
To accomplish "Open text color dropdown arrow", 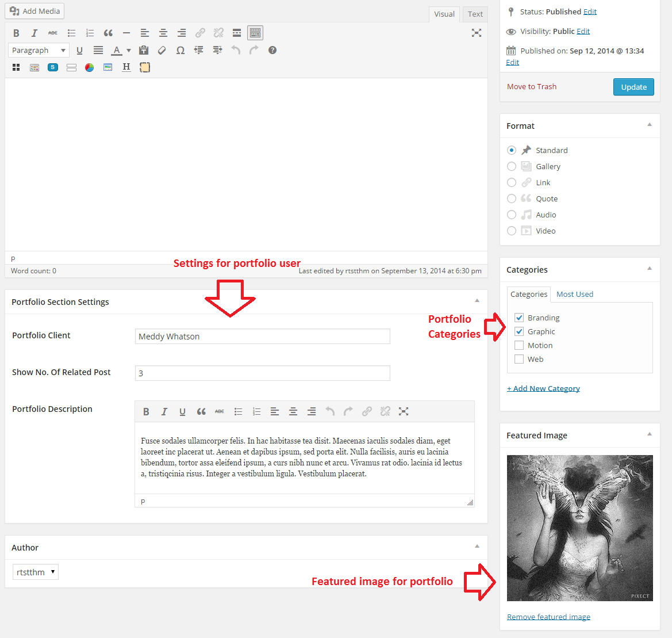I will pos(129,51).
